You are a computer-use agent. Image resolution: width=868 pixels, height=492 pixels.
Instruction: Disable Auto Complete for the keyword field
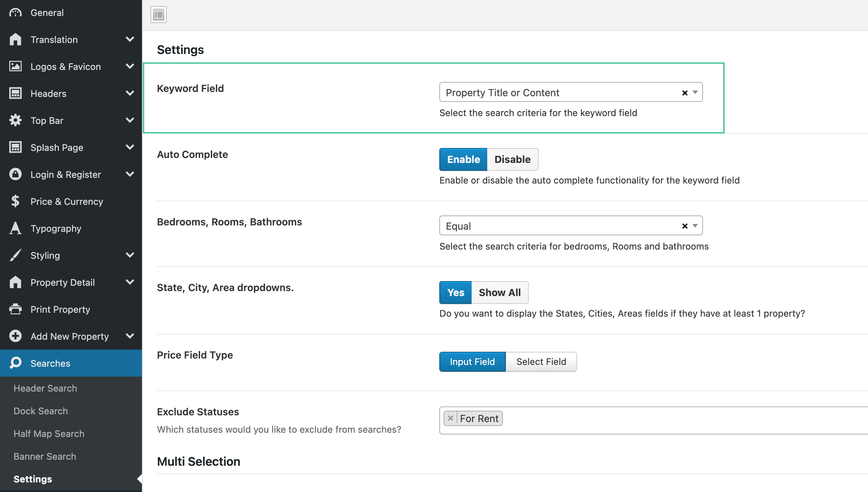point(512,159)
